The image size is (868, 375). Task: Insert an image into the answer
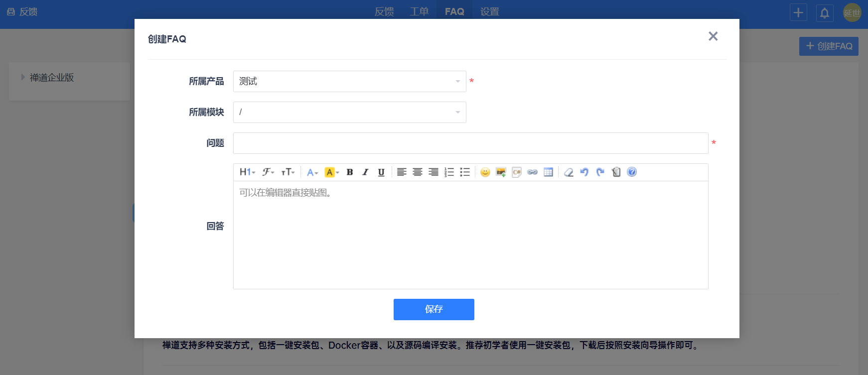[x=501, y=172]
